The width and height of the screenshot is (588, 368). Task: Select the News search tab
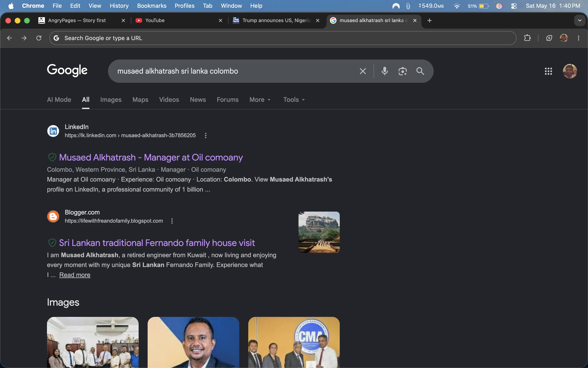(x=198, y=100)
